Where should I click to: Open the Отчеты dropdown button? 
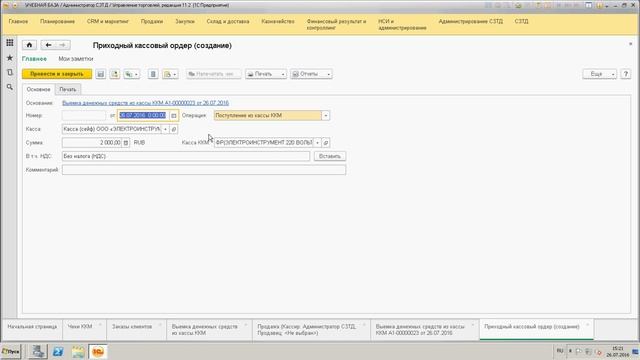point(311,74)
